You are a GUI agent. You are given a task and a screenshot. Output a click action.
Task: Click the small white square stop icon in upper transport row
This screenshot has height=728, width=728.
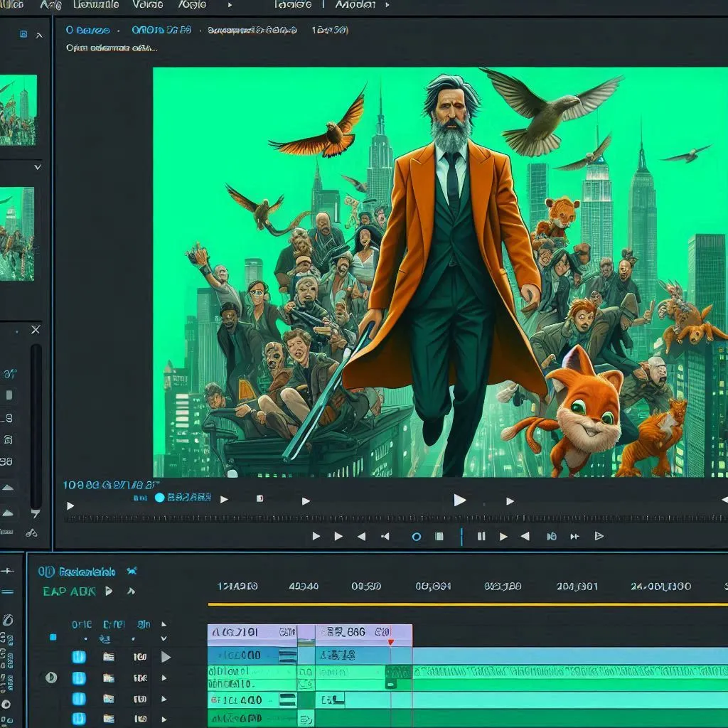[260, 498]
